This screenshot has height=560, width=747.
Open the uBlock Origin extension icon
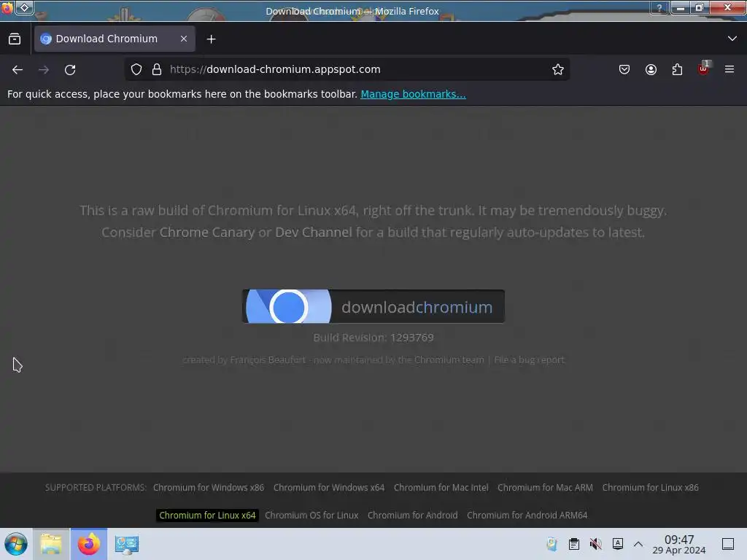click(x=704, y=69)
